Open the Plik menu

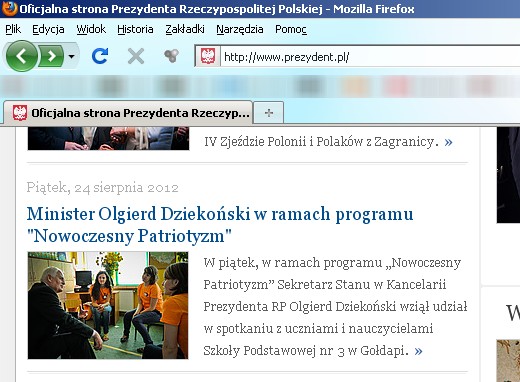[x=13, y=29]
